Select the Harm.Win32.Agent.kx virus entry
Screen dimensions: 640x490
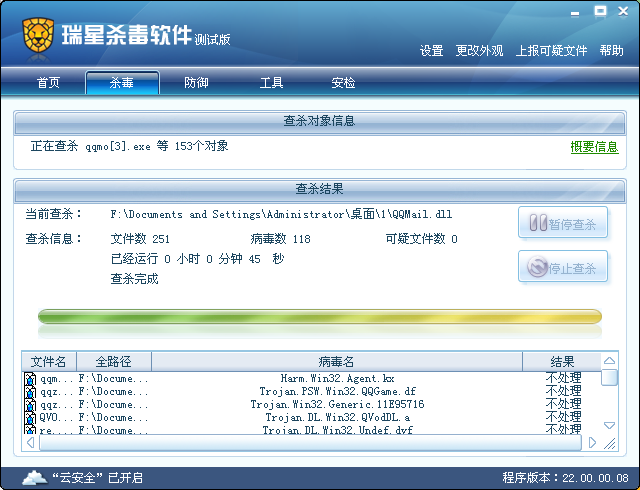[338, 379]
